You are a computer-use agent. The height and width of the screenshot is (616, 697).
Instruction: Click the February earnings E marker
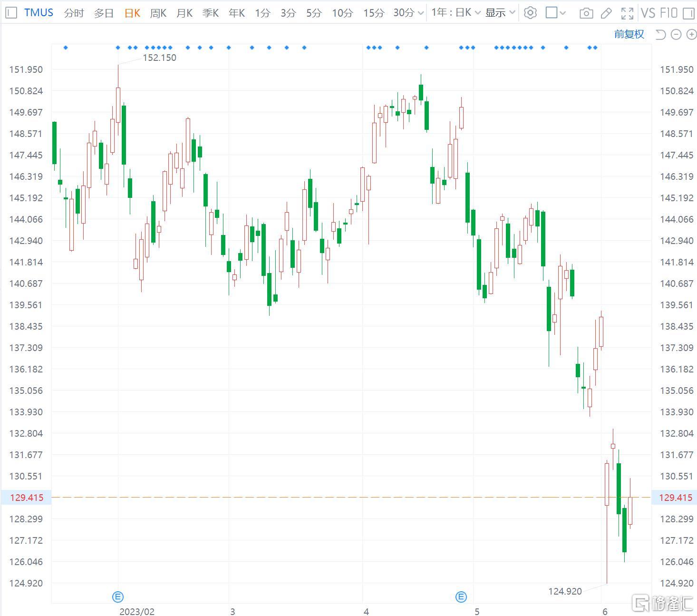pos(117,596)
